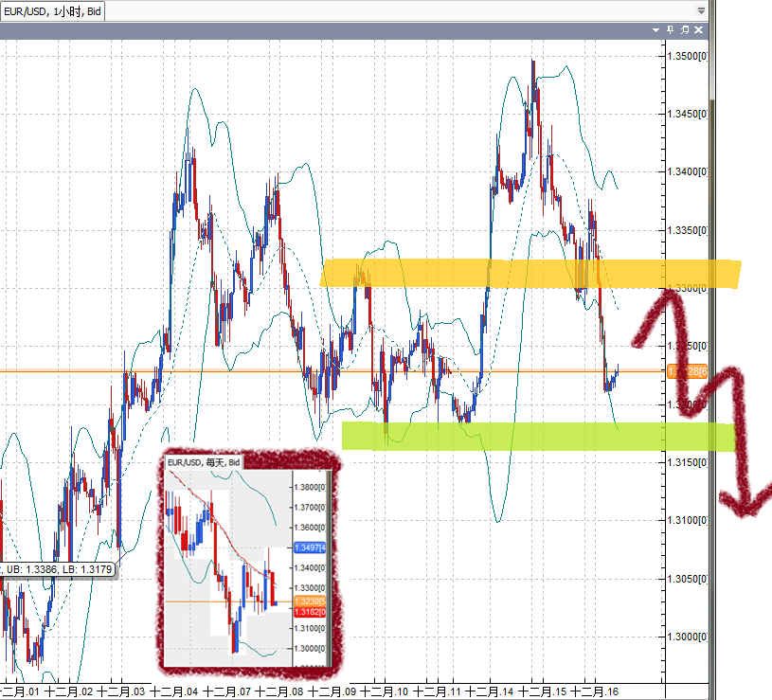Click the 十二月.07 date axis label
This screenshot has width=772, height=700.
(226, 691)
